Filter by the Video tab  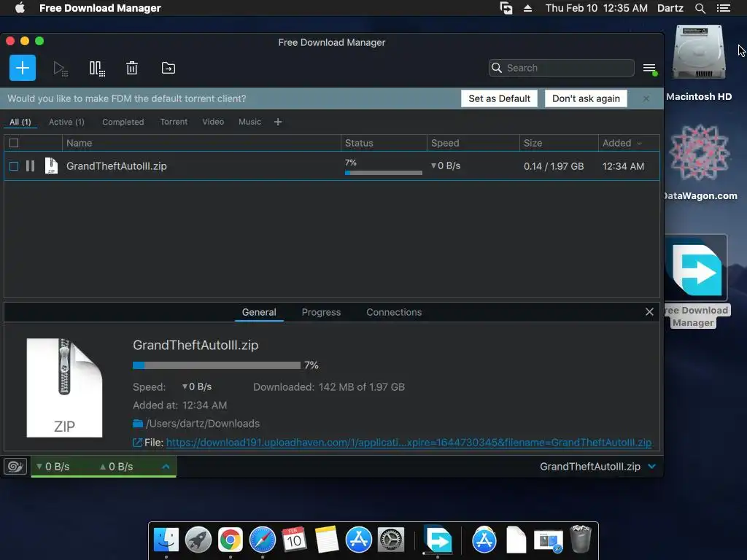coord(213,122)
